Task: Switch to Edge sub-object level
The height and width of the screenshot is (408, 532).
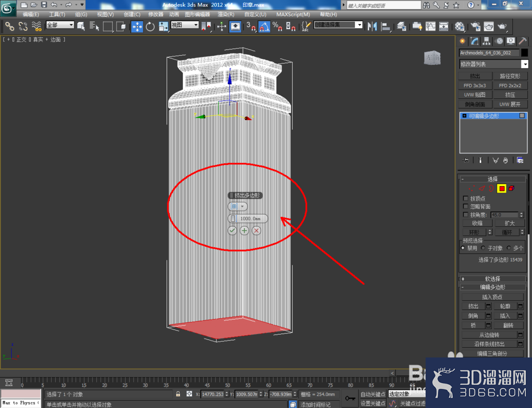Action: [482, 188]
